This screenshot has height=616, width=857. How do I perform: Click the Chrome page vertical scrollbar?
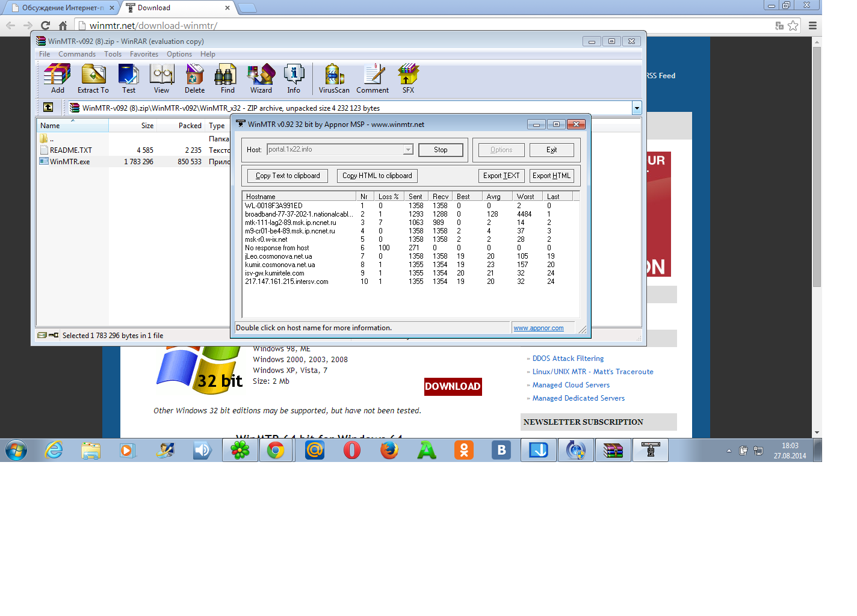click(817, 167)
